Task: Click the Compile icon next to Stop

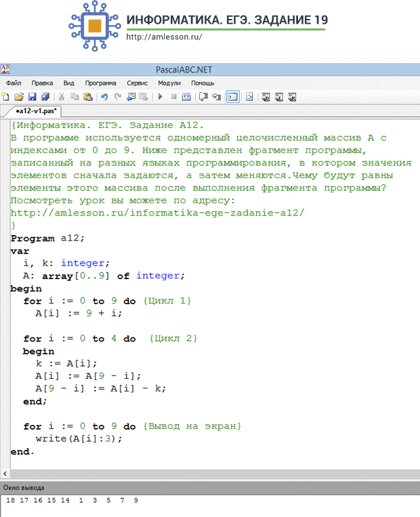Action: click(x=186, y=97)
